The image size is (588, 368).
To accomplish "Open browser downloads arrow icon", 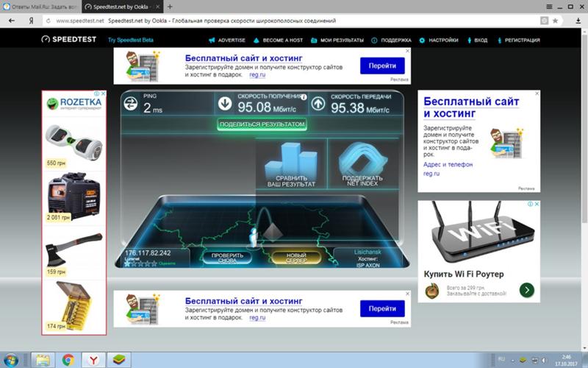I will [x=578, y=21].
